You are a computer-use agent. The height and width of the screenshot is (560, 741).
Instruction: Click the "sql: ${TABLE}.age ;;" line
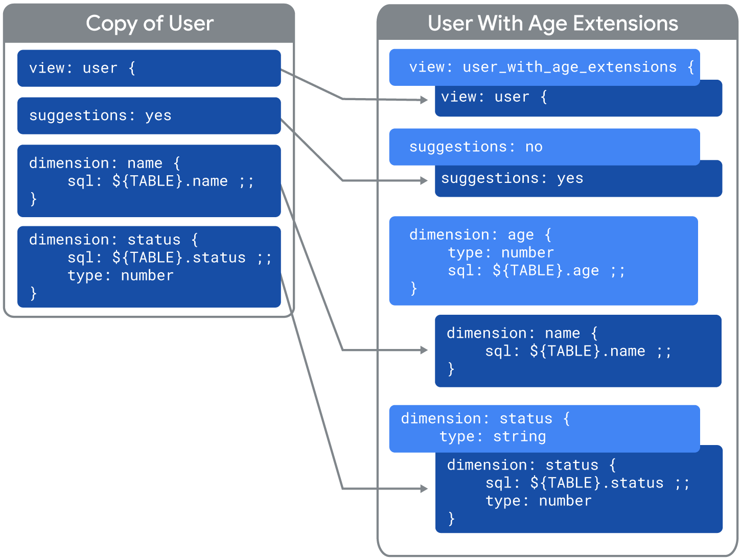[536, 270]
